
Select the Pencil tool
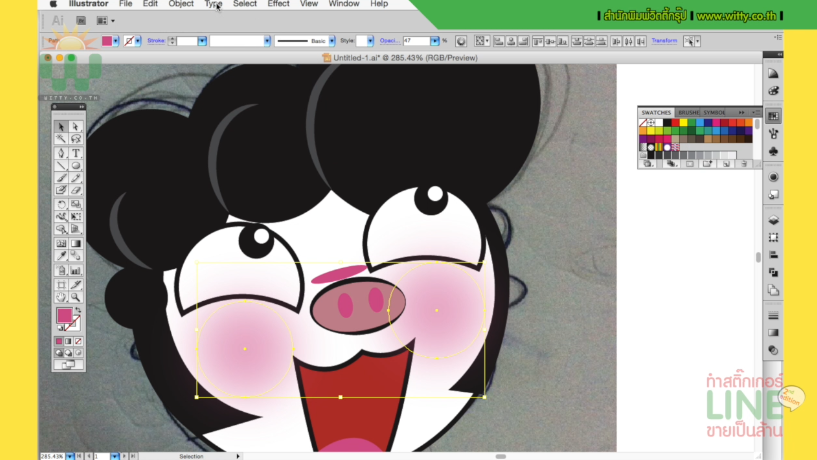76,178
